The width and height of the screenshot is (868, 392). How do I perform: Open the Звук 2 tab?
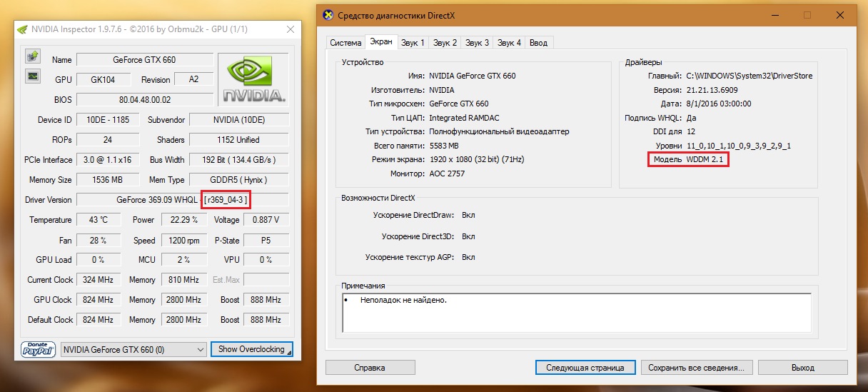445,43
